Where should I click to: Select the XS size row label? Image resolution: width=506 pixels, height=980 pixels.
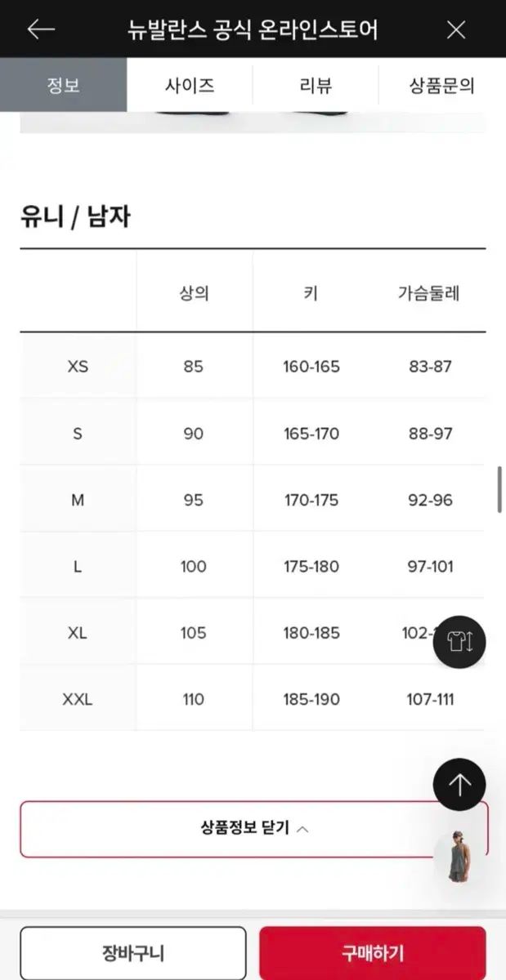click(x=78, y=367)
